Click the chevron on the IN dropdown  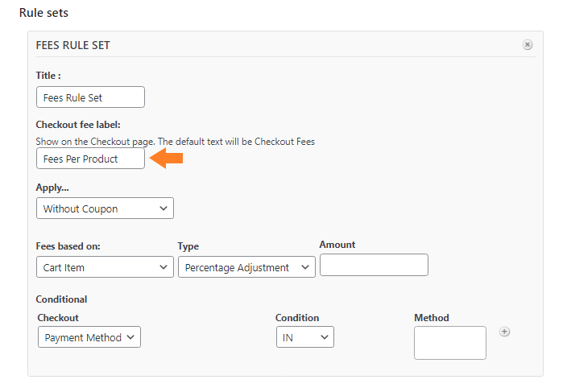tap(325, 337)
